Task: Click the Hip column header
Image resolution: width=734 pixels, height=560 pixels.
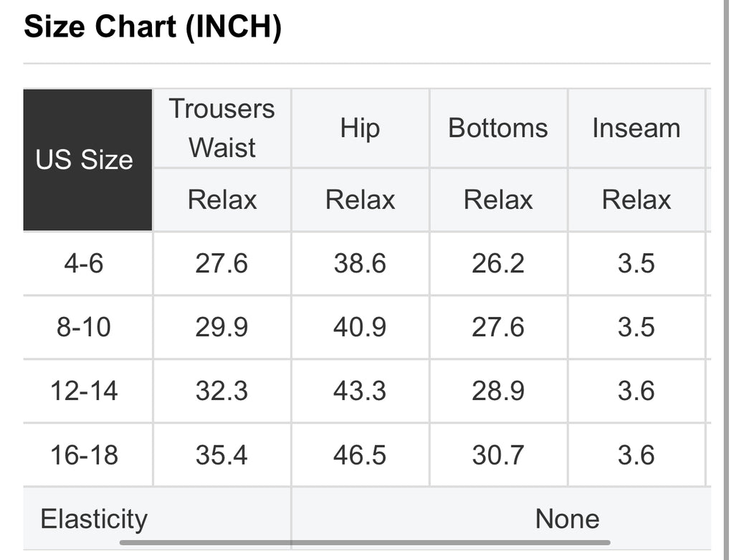Action: (360, 128)
